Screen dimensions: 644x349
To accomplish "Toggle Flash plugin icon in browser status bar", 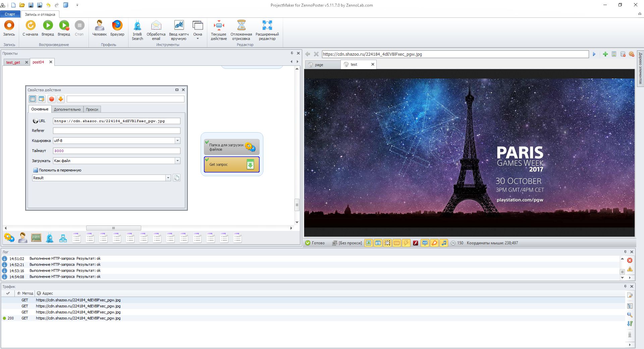I will point(416,243).
